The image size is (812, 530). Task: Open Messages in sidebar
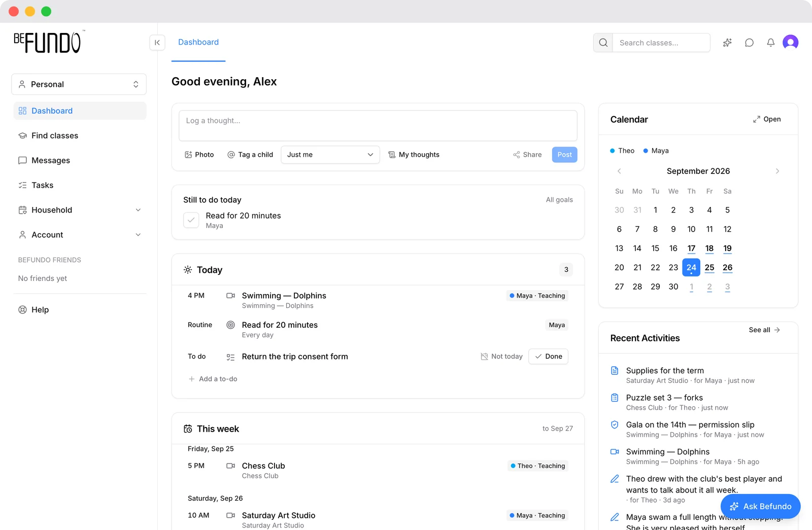(x=80, y=160)
